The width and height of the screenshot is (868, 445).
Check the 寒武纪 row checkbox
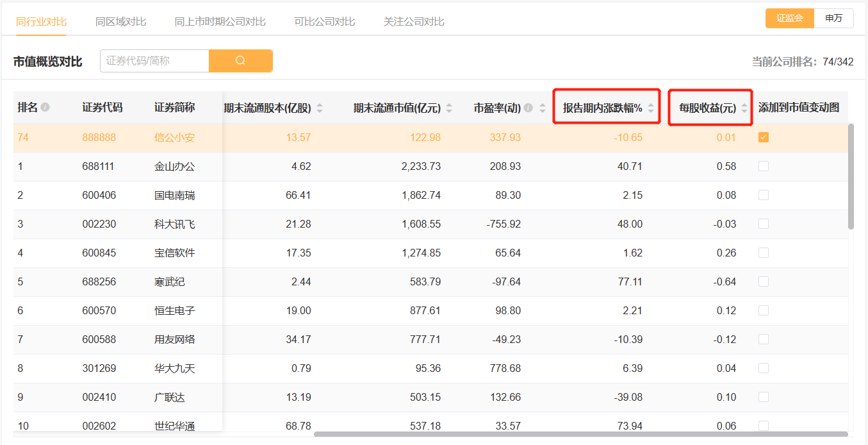[764, 281]
